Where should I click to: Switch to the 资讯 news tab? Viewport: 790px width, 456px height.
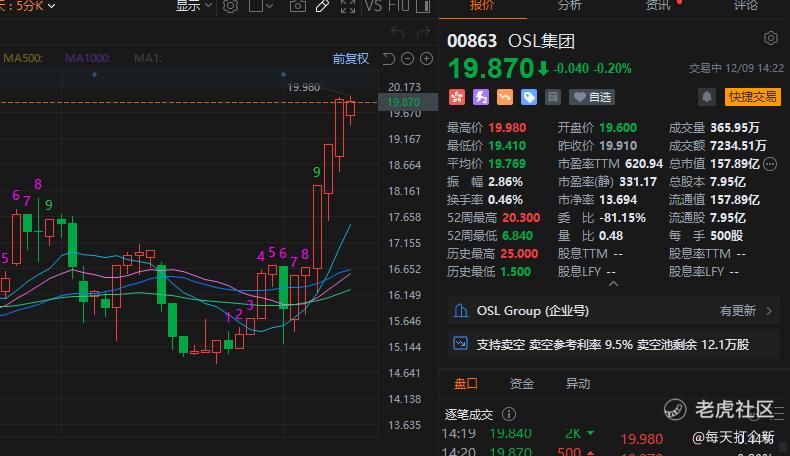(x=657, y=6)
